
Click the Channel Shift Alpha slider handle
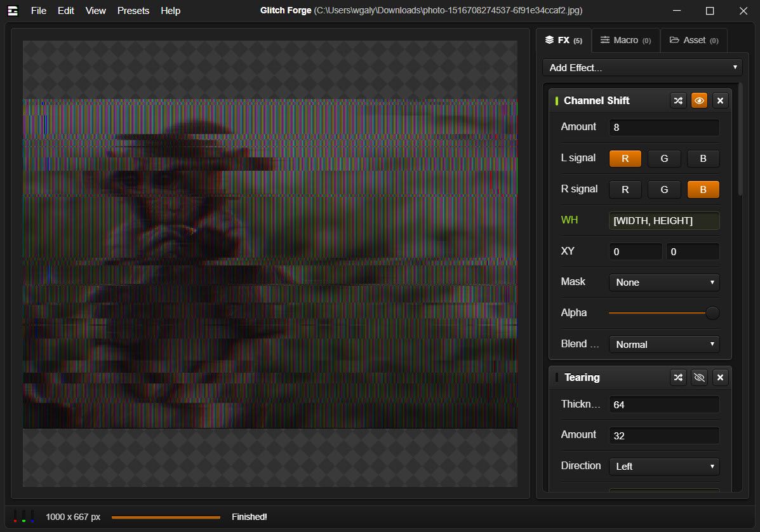point(713,313)
